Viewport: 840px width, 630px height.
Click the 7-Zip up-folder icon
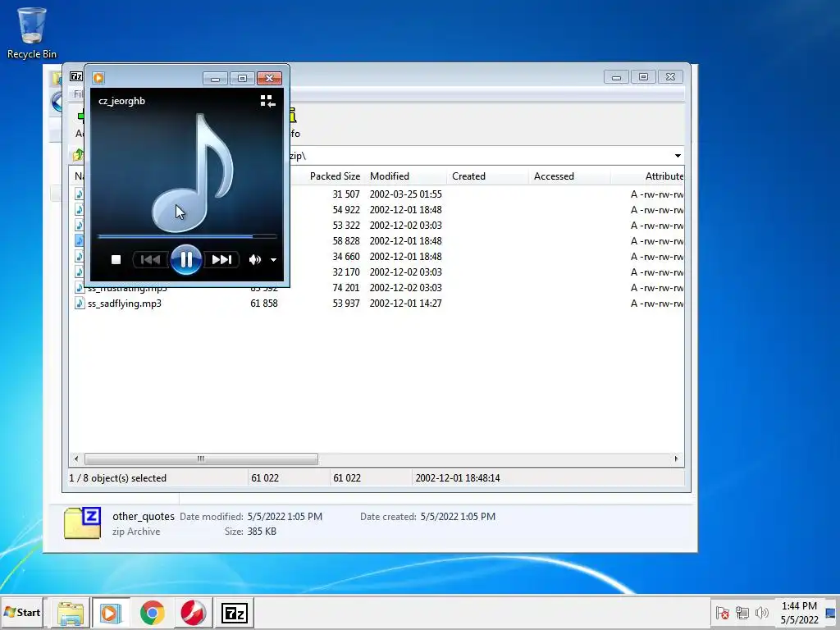coord(78,155)
